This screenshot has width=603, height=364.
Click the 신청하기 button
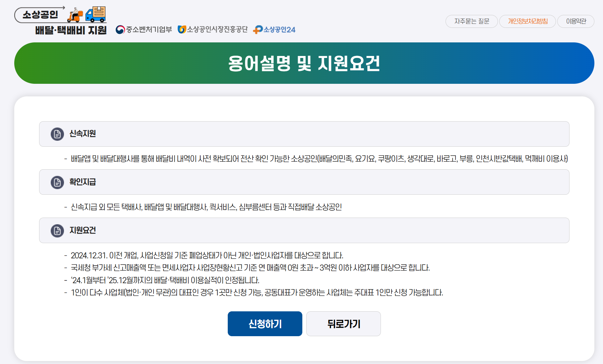[265, 324]
